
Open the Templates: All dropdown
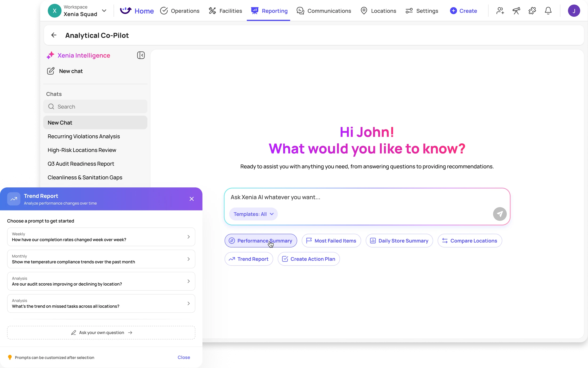[253, 214]
